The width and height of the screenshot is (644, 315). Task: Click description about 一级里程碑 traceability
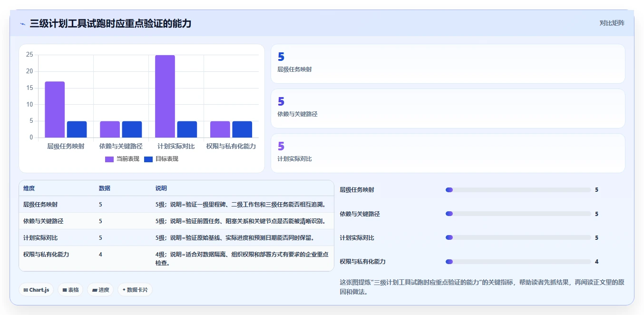click(x=241, y=205)
